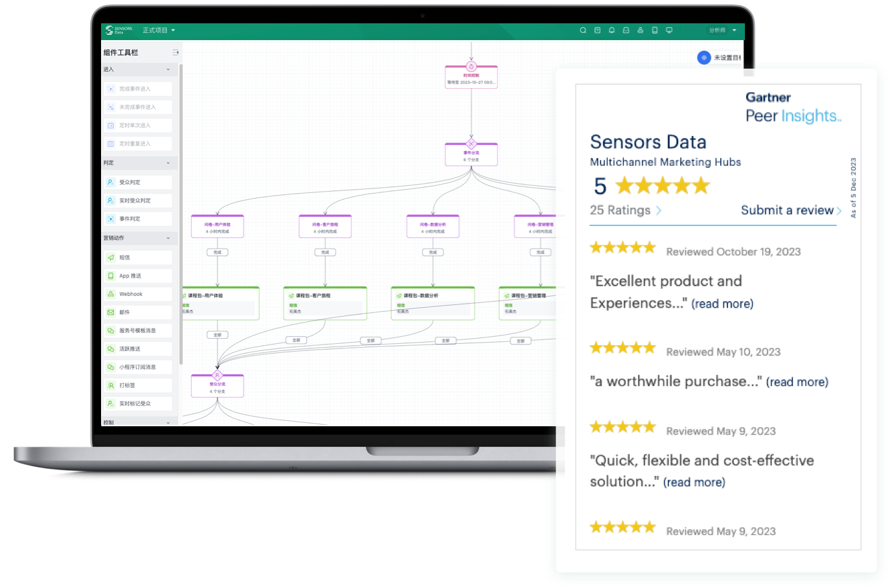Click the user profile icon in the top bar

(x=640, y=30)
